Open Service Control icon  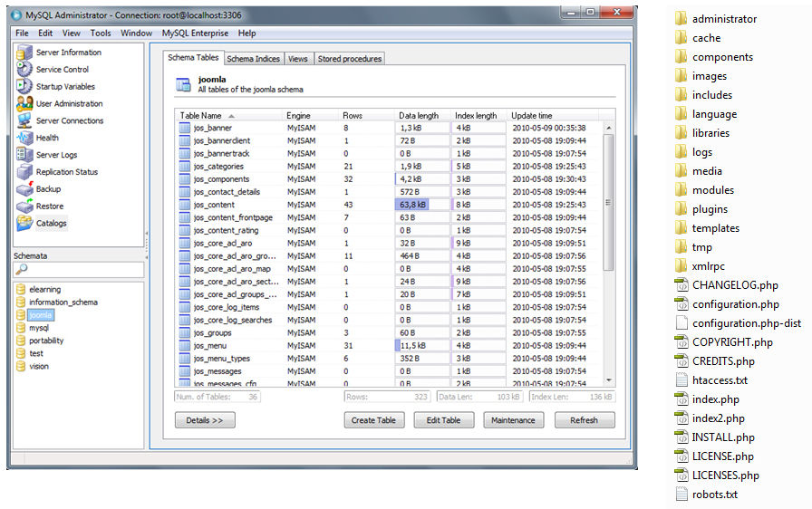tap(24, 70)
